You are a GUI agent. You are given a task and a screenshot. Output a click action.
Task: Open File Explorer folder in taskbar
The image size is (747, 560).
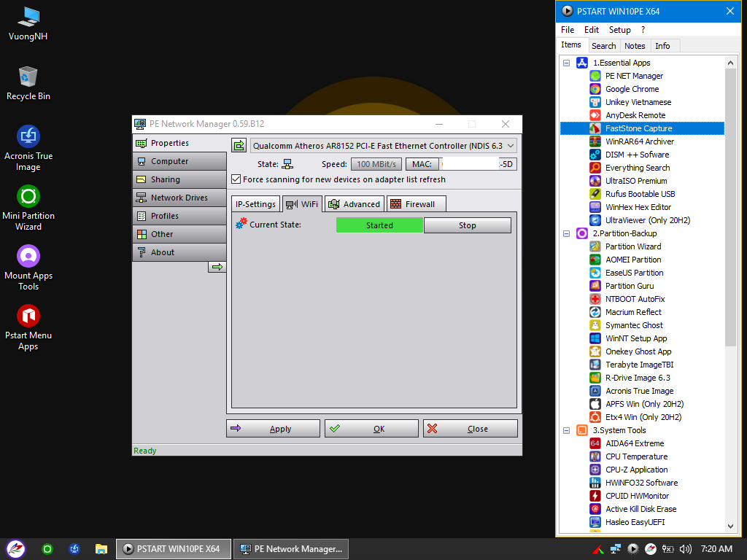pyautogui.click(x=101, y=549)
